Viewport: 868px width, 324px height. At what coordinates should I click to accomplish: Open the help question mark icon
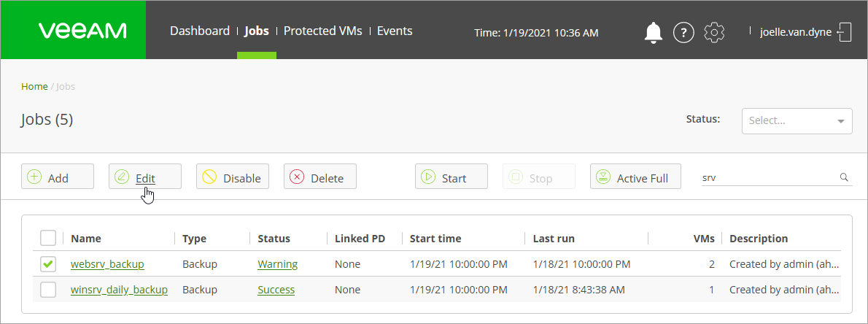pos(683,33)
